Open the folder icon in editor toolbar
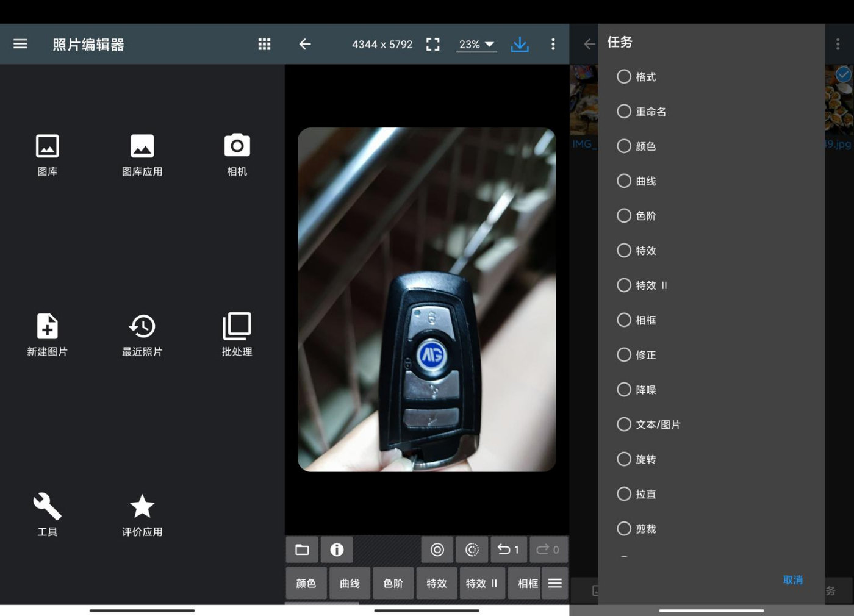 tap(302, 550)
